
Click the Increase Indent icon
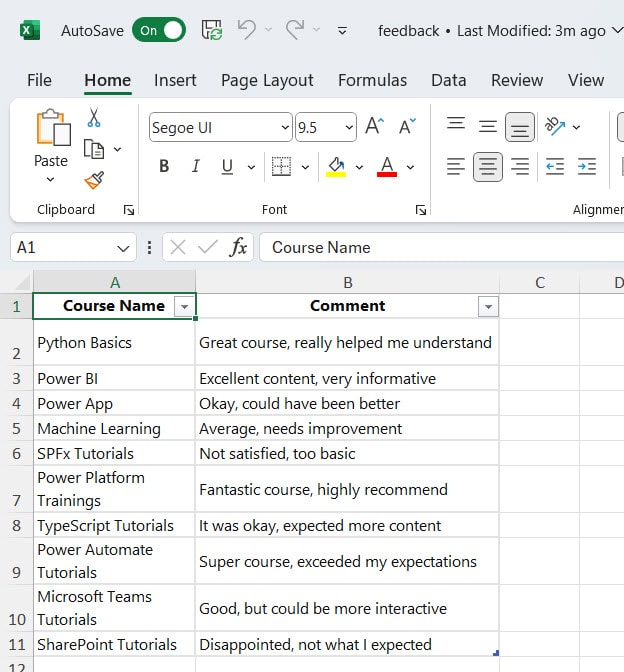pyautogui.click(x=587, y=166)
